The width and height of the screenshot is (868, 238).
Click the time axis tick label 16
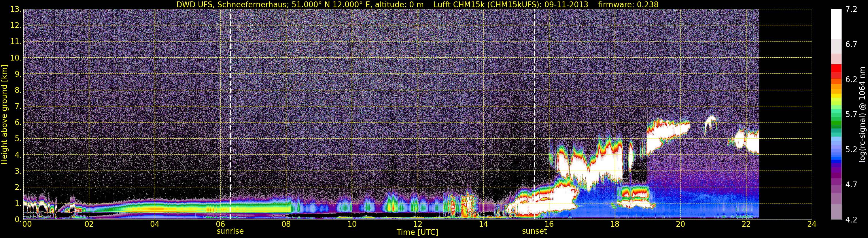(549, 224)
